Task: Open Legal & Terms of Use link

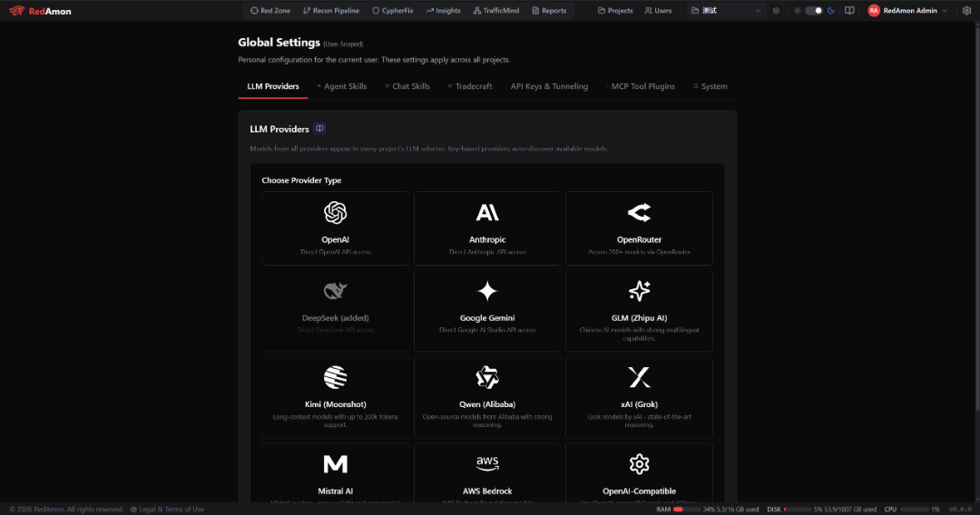Action: pos(168,510)
